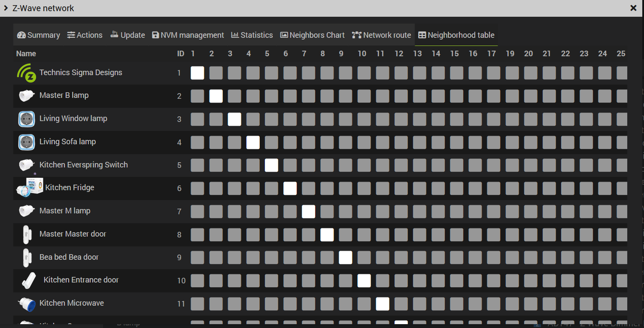Go to the NVM management tab
This screenshot has height=328, width=644.
[188, 35]
